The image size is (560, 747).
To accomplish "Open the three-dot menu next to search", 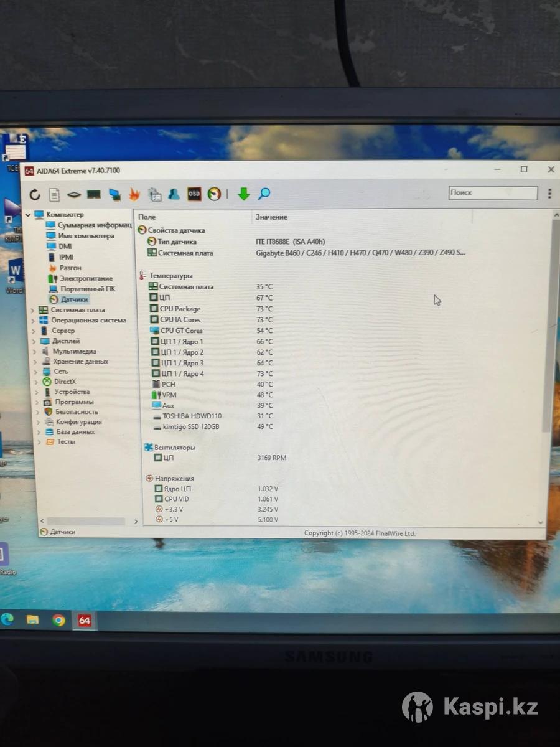I will click(x=549, y=194).
